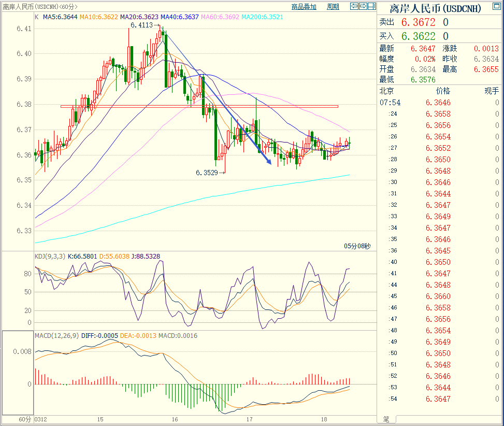Click the right arrow navigation icon
The width and height of the screenshot is (504, 426).
(363, 6)
